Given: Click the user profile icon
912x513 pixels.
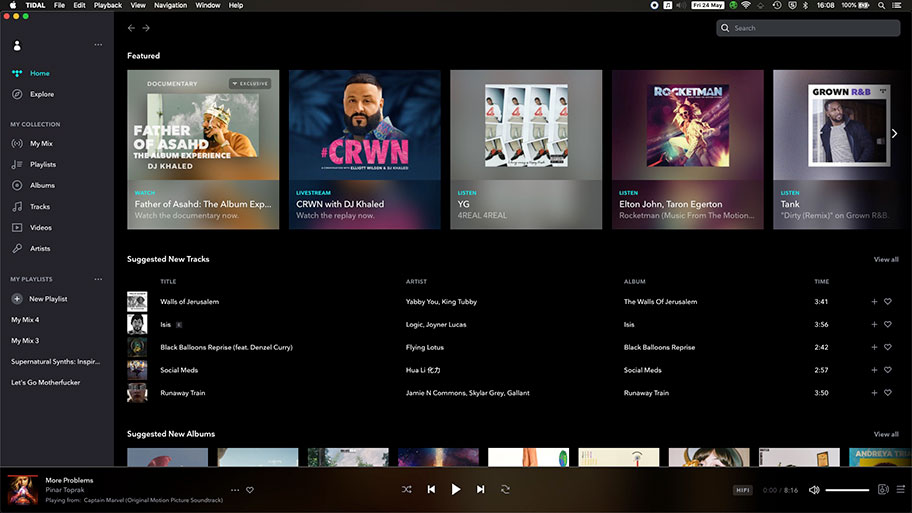Looking at the screenshot, I should pos(17,45).
